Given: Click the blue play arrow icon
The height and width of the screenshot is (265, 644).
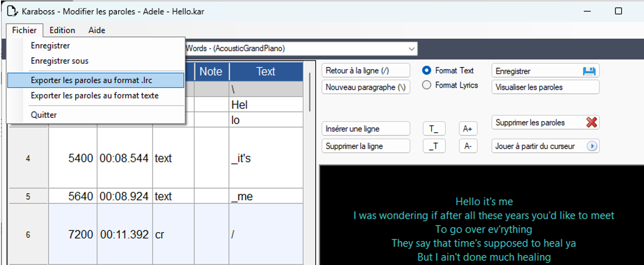Looking at the screenshot, I should coord(592,146).
